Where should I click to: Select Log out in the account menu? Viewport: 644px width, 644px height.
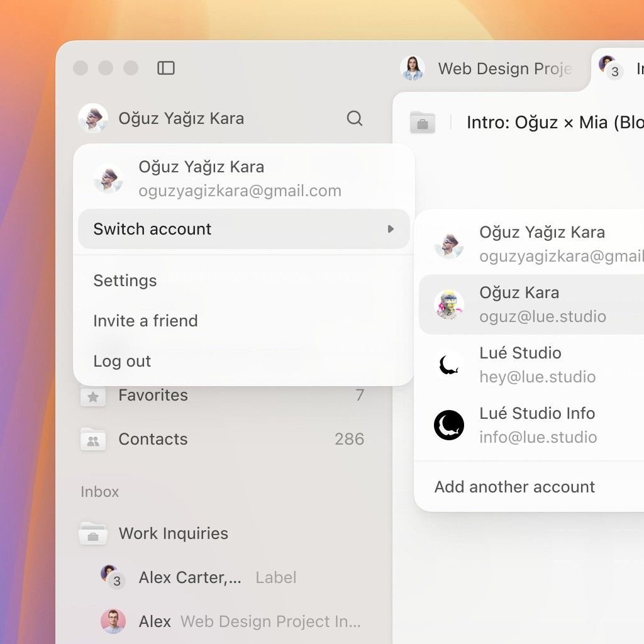244,361
